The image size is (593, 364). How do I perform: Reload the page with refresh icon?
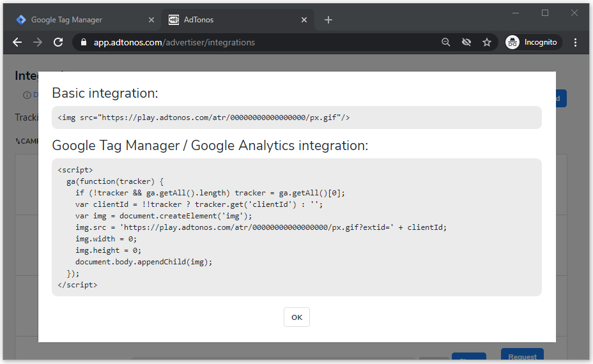coord(58,42)
